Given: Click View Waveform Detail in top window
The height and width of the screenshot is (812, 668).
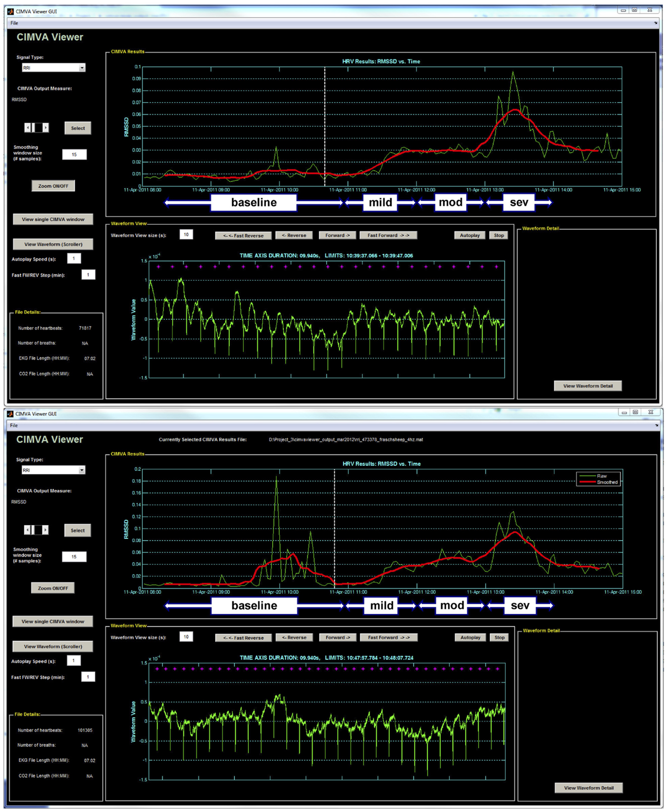Looking at the screenshot, I should point(588,386).
